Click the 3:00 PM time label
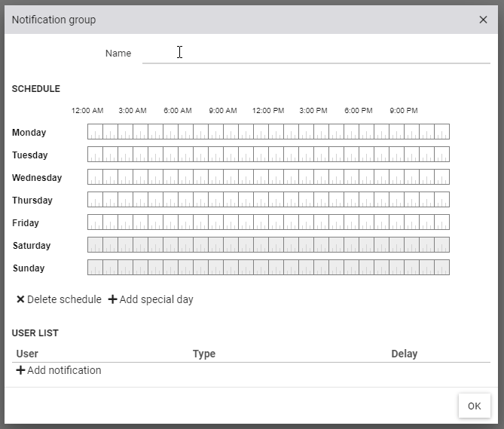504x429 pixels. [x=313, y=111]
